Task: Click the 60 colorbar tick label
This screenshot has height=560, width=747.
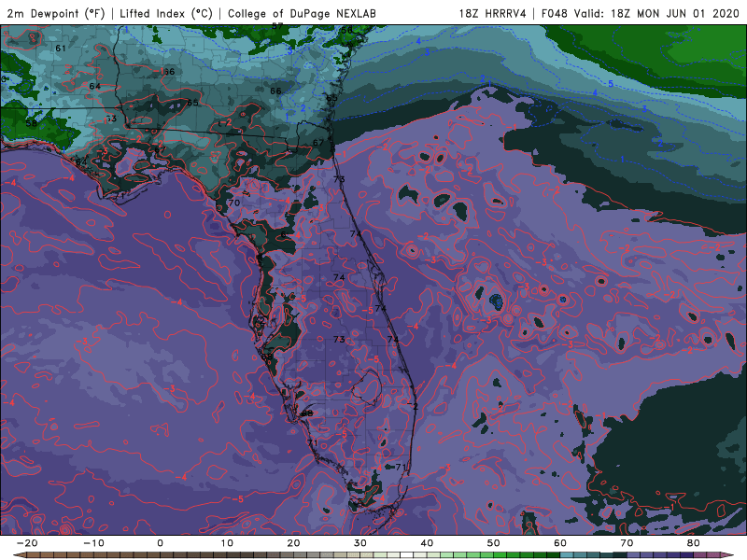Action: click(x=560, y=543)
